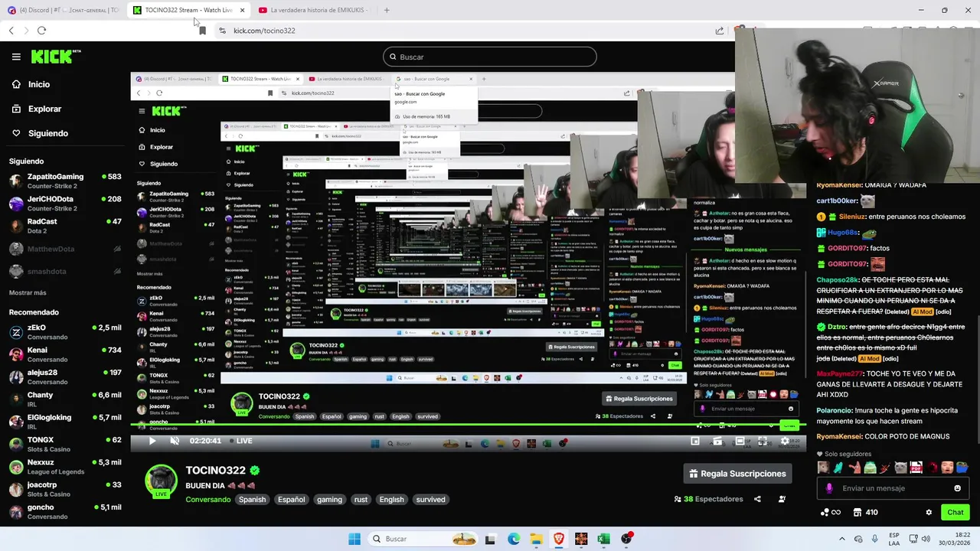980x551 pixels.
Task: Click the green stream progress bar
Action: (467, 425)
